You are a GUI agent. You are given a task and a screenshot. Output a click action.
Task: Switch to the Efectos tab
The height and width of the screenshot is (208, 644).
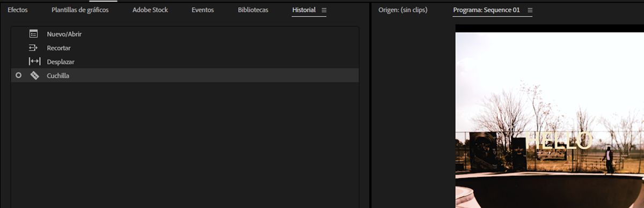point(18,10)
